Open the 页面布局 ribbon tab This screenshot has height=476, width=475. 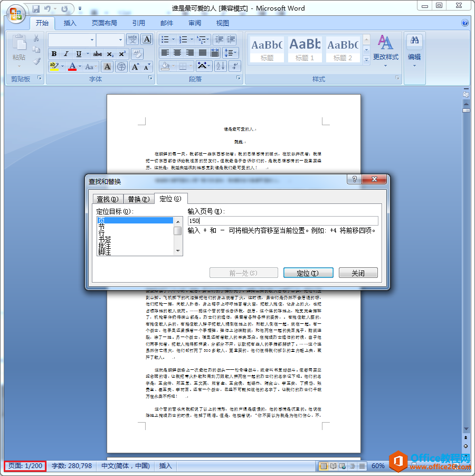point(104,23)
